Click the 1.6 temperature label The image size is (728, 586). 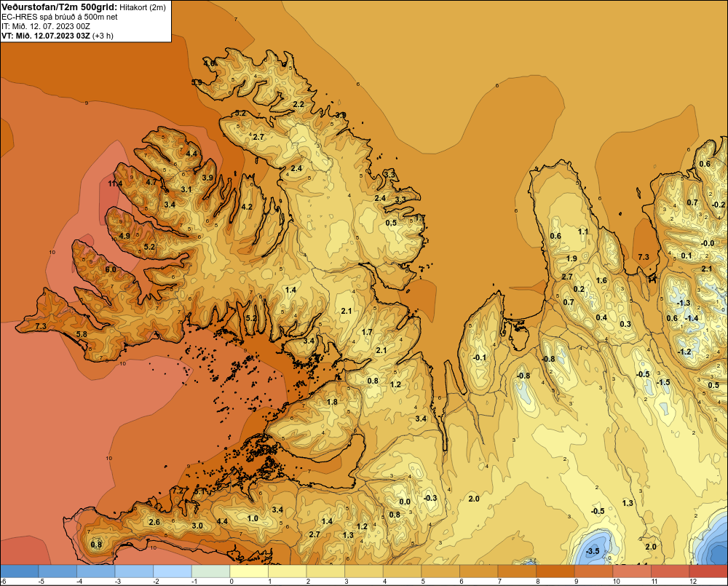click(601, 280)
